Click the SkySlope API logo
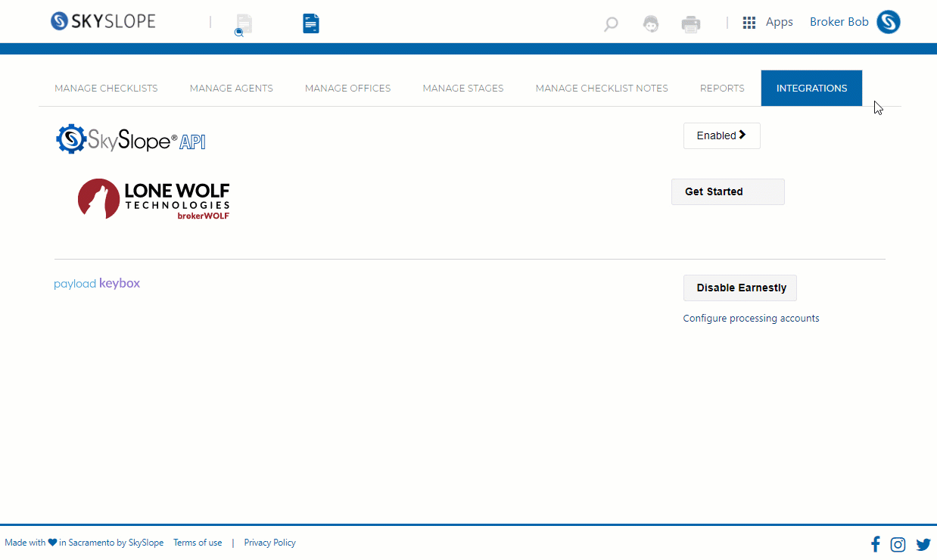This screenshot has width=937, height=560. point(131,139)
